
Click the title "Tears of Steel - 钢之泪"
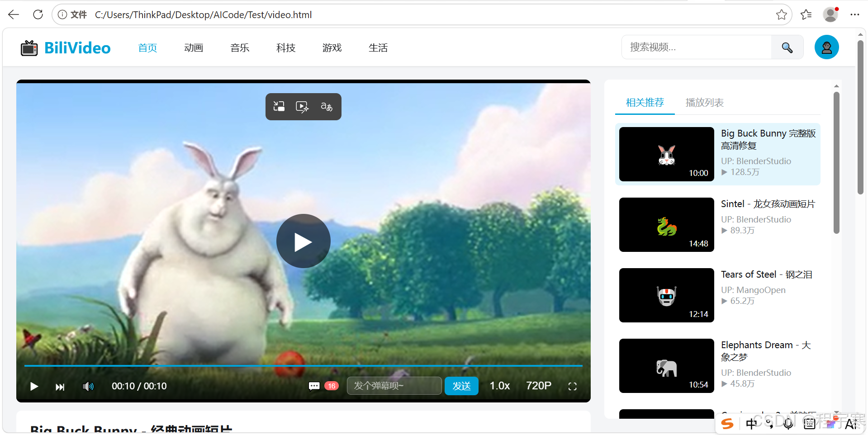point(767,274)
